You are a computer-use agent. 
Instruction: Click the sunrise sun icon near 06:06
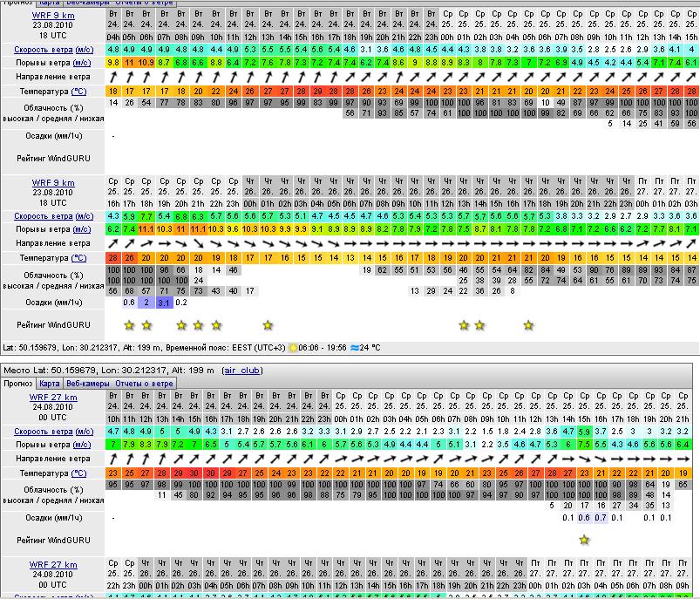pyautogui.click(x=293, y=347)
